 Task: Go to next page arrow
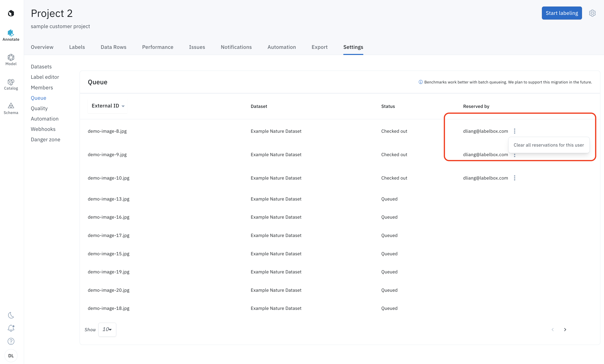565,329
